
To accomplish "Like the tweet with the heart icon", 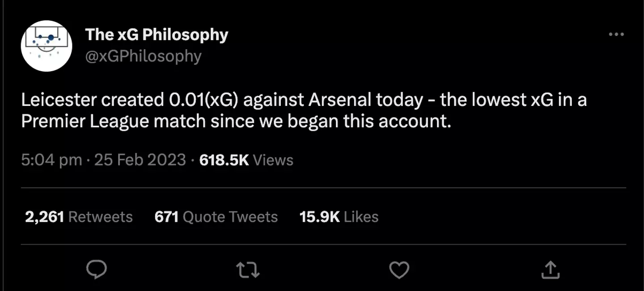I will 399,270.
